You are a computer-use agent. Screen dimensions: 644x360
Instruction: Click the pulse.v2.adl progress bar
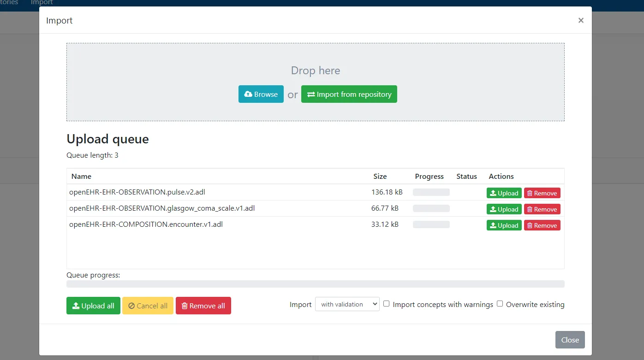pyautogui.click(x=431, y=192)
